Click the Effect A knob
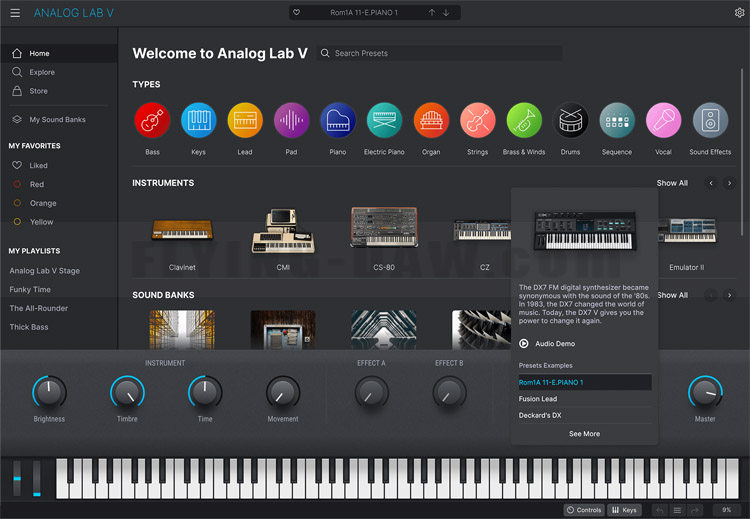The width and height of the screenshot is (750, 519). click(371, 392)
